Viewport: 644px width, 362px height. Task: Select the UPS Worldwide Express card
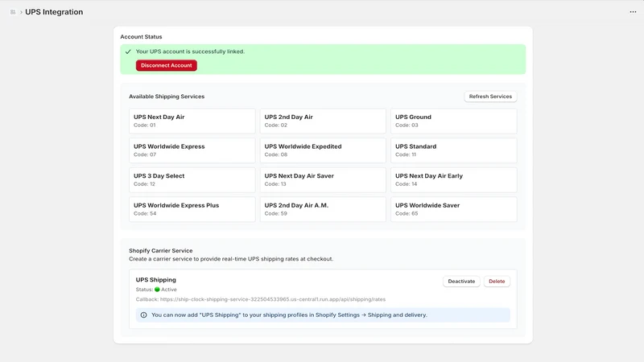pyautogui.click(x=192, y=150)
